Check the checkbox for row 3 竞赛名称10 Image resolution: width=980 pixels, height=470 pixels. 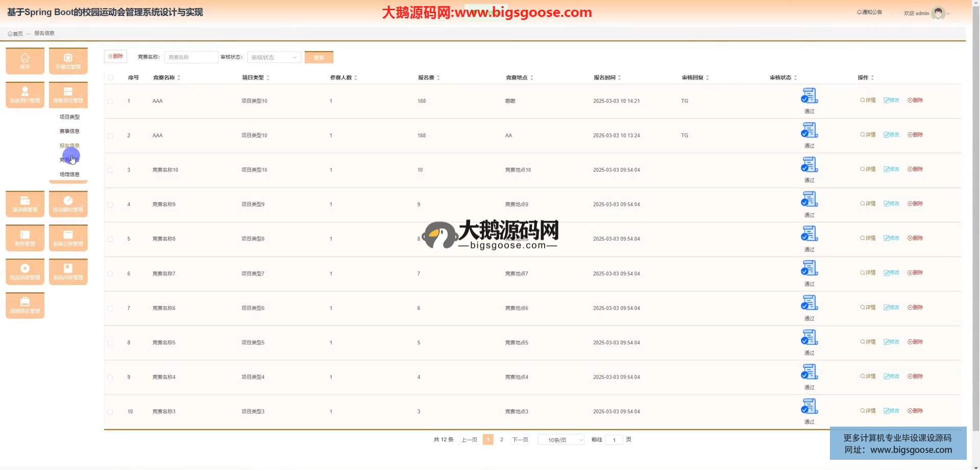(110, 170)
